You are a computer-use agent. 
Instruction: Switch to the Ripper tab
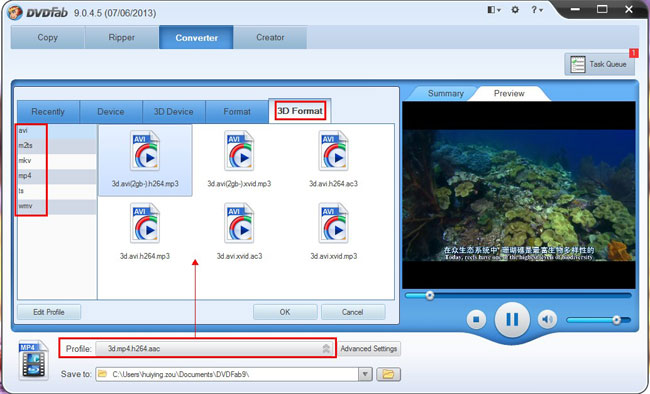(122, 37)
